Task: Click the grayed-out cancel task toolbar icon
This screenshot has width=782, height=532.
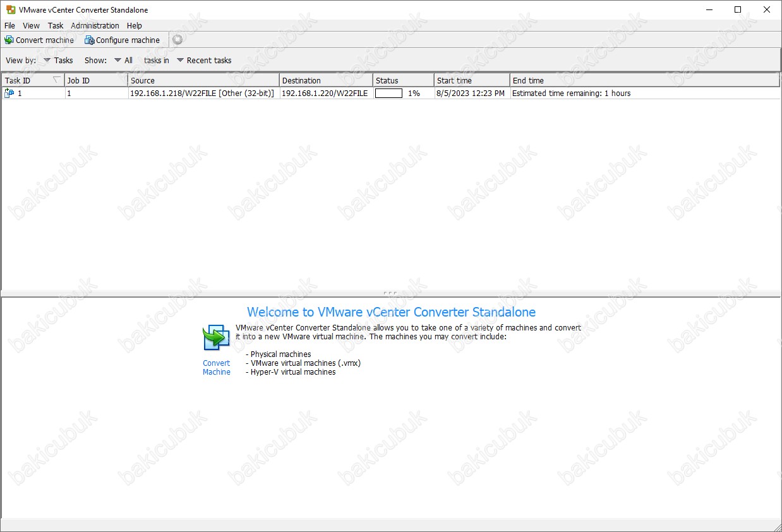Action: pos(177,40)
